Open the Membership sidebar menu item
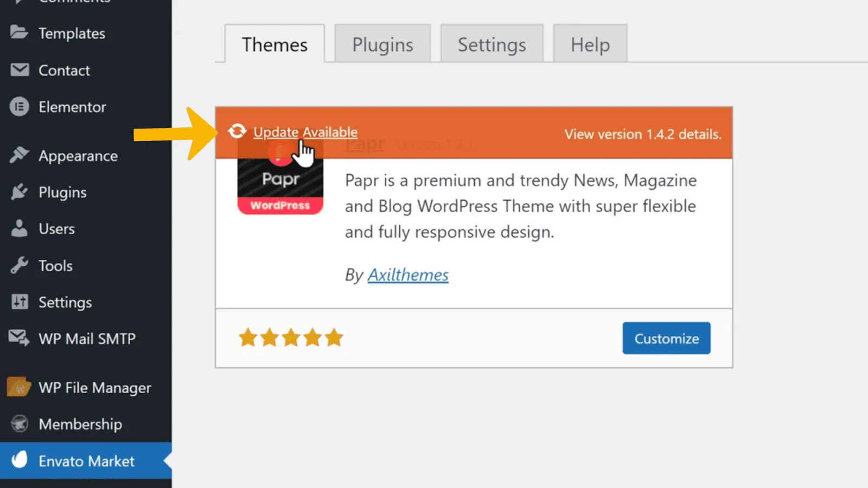 click(80, 424)
